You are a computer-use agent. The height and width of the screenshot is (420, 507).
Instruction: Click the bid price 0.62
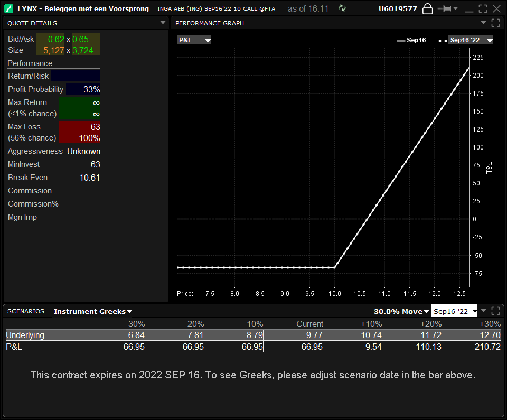pos(56,39)
